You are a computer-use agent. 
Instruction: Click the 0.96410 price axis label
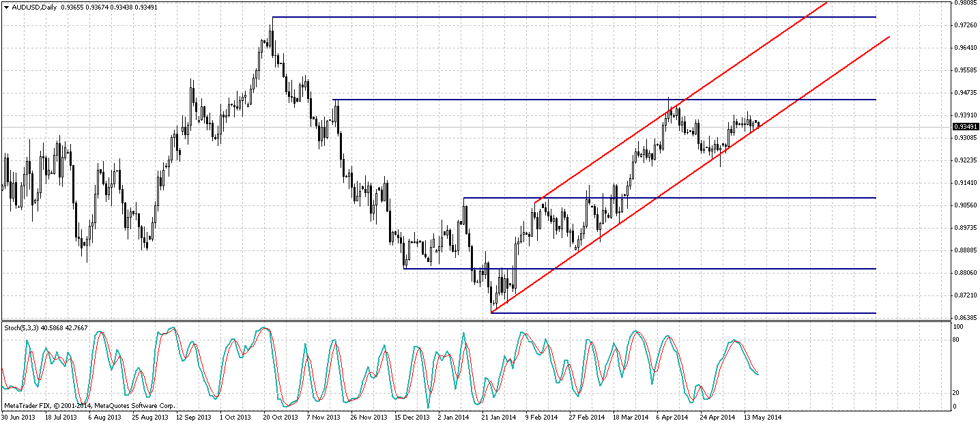coord(965,48)
